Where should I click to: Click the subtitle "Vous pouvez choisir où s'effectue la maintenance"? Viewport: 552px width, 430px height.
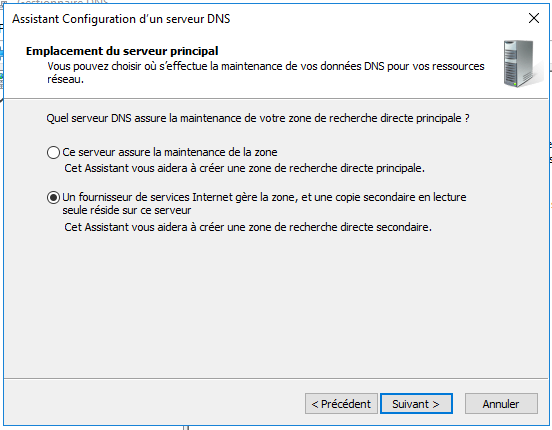point(266,66)
